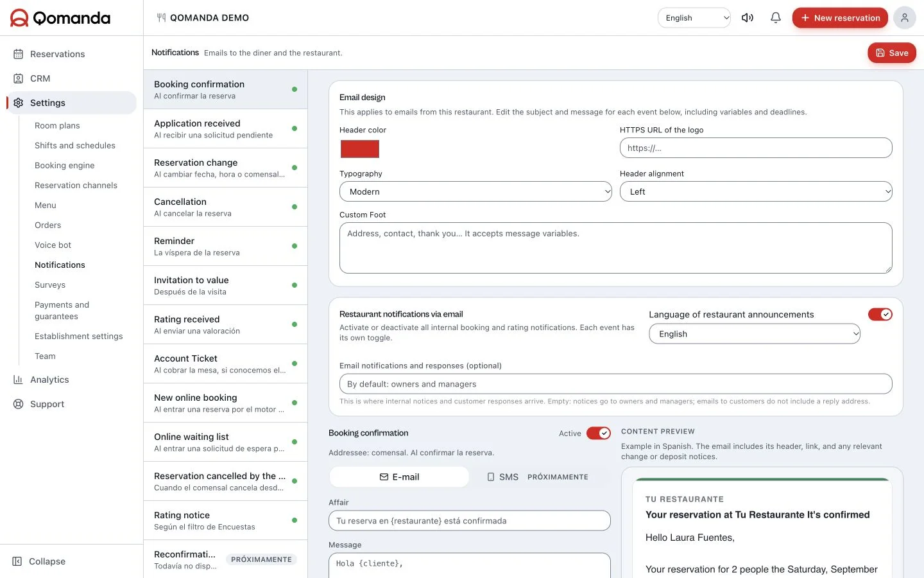Pick the red header color swatch

(x=360, y=149)
